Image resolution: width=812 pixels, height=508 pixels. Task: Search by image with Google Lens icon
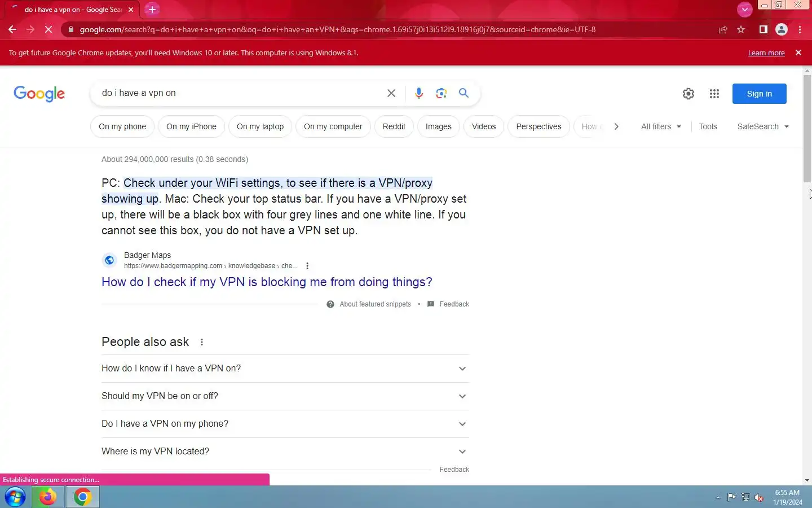pos(442,93)
